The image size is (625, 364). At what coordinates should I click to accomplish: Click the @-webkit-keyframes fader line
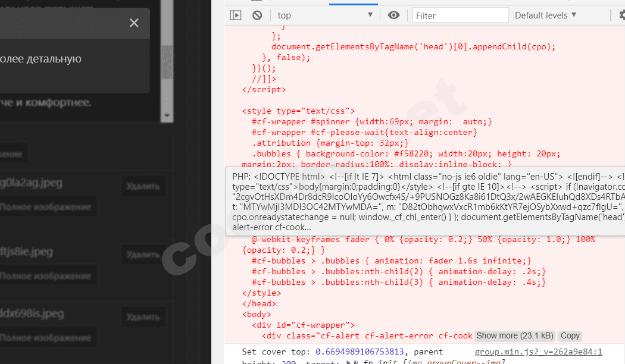tap(423, 239)
